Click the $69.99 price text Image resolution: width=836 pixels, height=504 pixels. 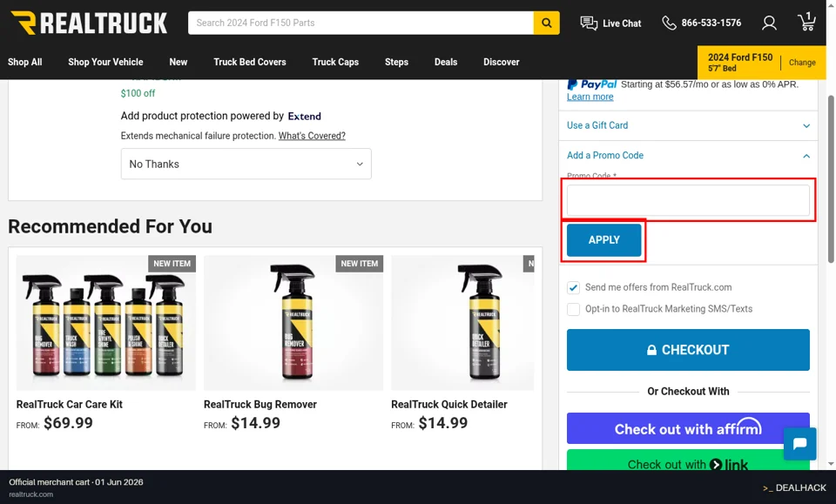coord(68,423)
